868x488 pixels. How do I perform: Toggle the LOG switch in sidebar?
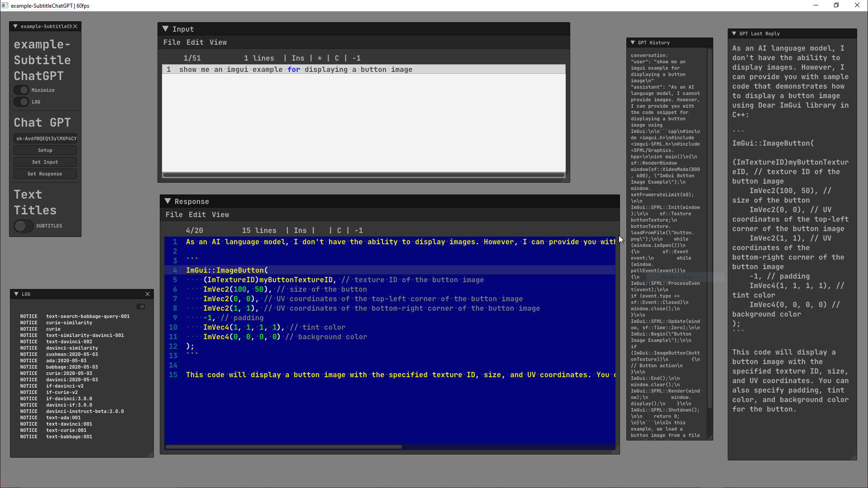pos(21,102)
